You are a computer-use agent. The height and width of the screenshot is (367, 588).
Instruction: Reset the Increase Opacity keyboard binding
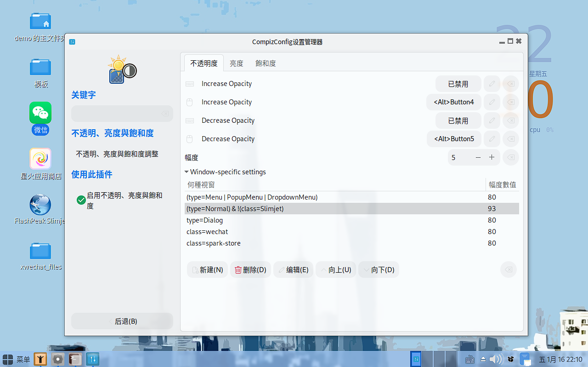pos(511,84)
